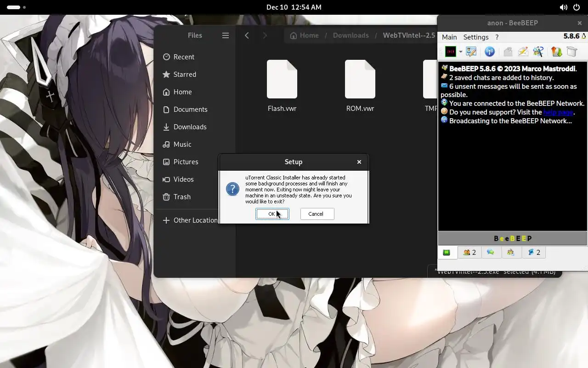Open the file transfer arrows icon in BeeBEEP

556,52
